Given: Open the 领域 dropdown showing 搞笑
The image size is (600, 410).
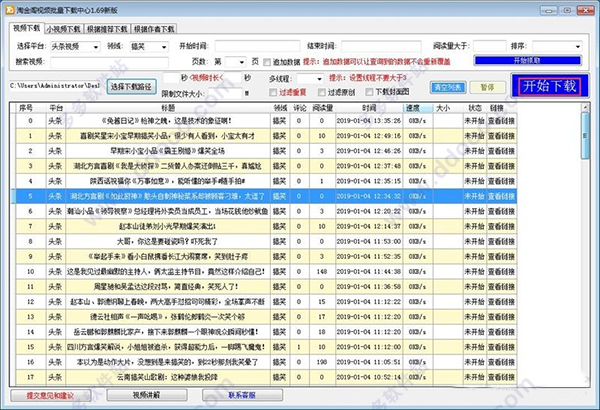Looking at the screenshot, I should tap(148, 47).
